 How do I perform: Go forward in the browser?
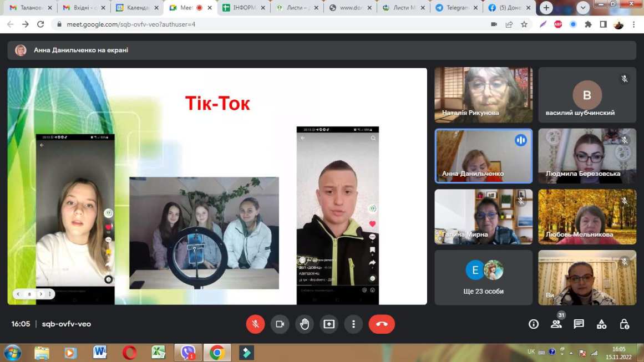pyautogui.click(x=26, y=24)
